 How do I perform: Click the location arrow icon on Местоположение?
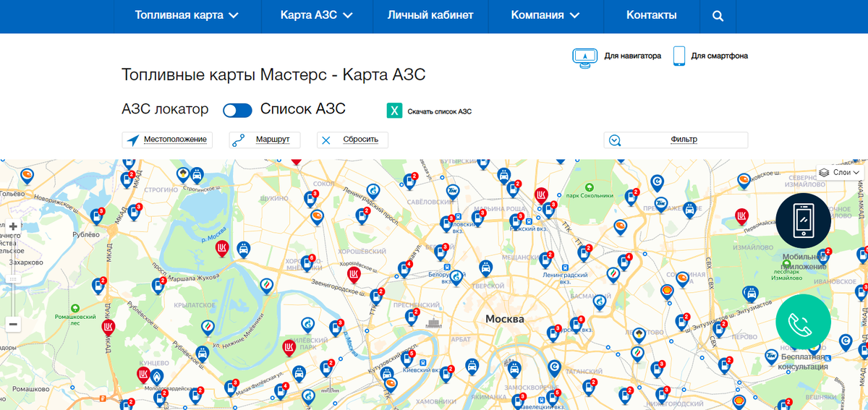132,140
